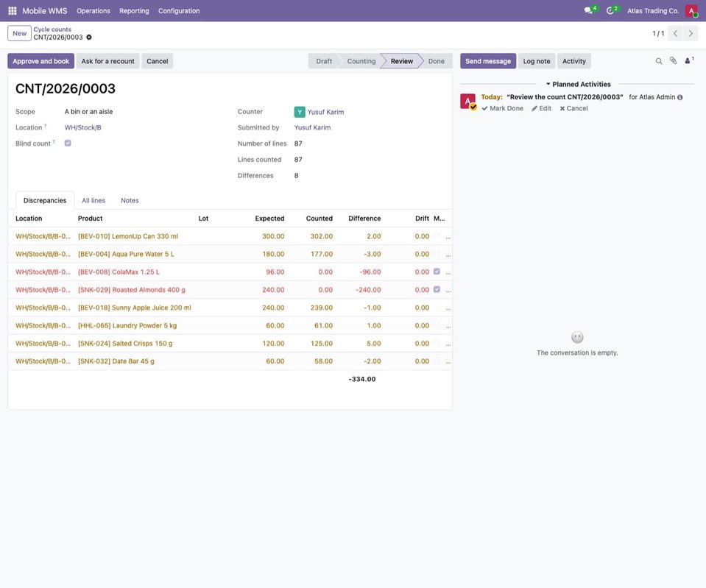Screen dimensions: 706x588
Task: Mark the planned review activity done
Action: [x=503, y=108]
